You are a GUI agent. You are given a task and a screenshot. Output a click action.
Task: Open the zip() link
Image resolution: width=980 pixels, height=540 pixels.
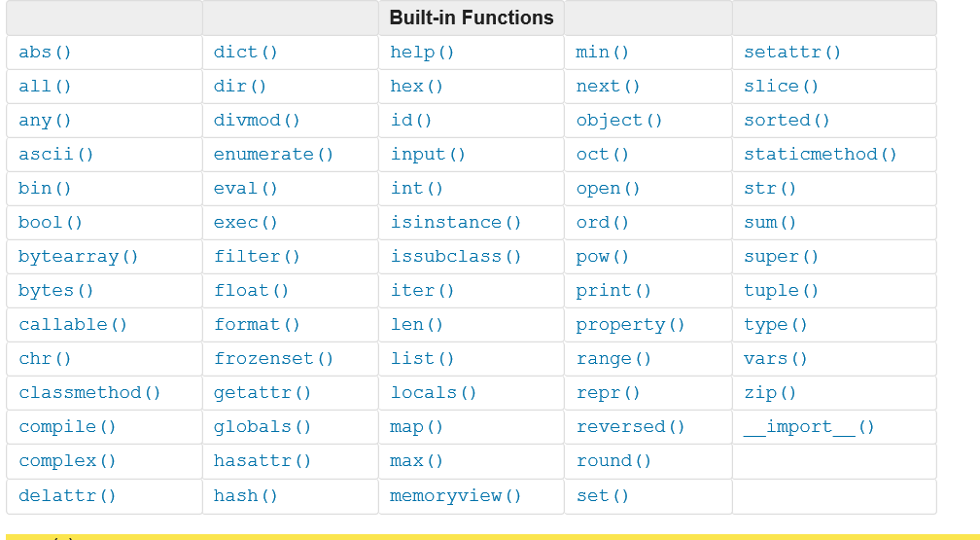[770, 393]
